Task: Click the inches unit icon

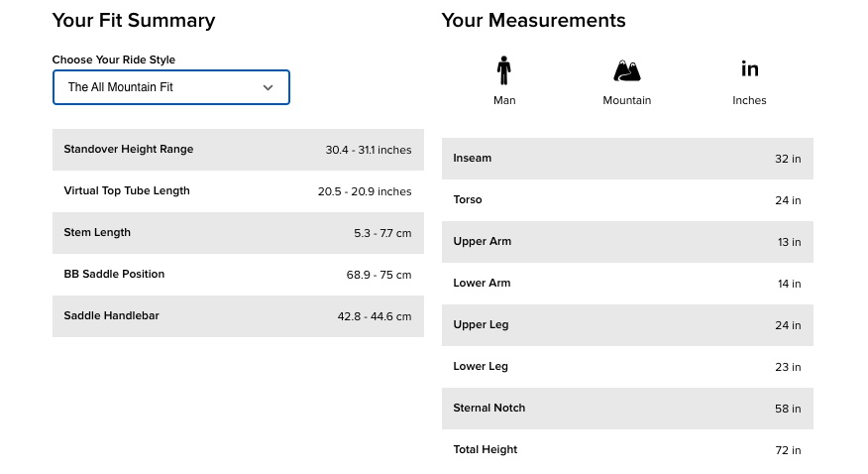Action: [749, 68]
